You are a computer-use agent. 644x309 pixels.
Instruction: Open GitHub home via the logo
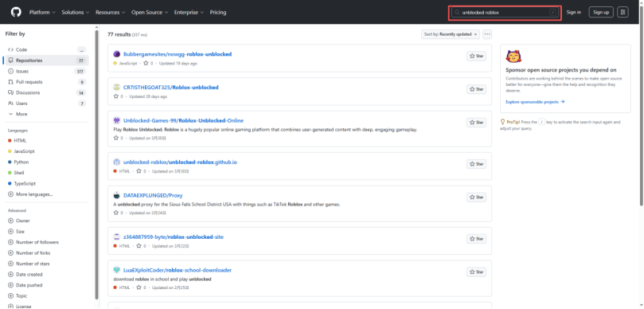pos(16,12)
